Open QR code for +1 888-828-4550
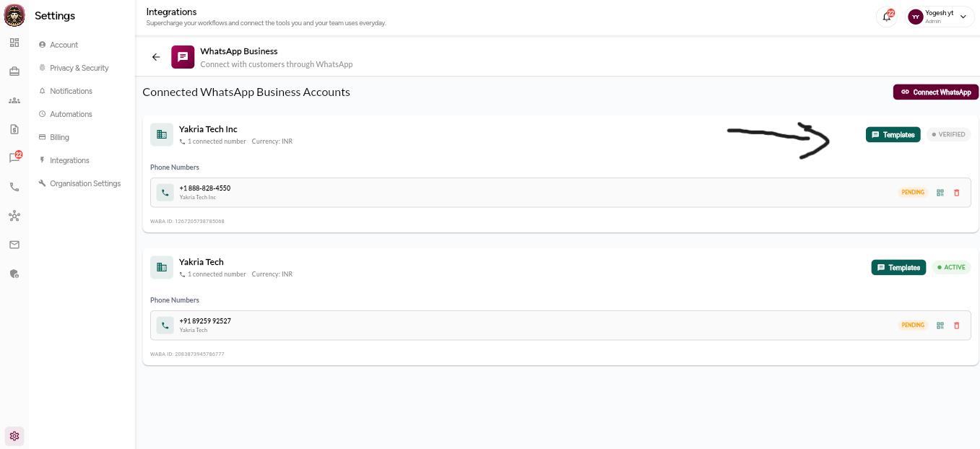Viewport: 980px width, 449px height. tap(940, 193)
